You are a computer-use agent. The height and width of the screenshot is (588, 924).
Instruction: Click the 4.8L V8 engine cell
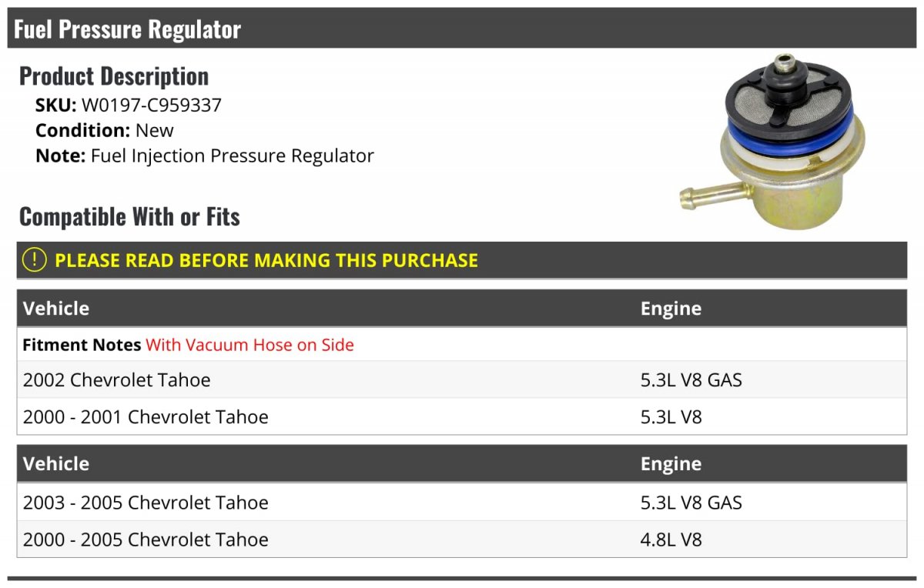pyautogui.click(x=671, y=540)
